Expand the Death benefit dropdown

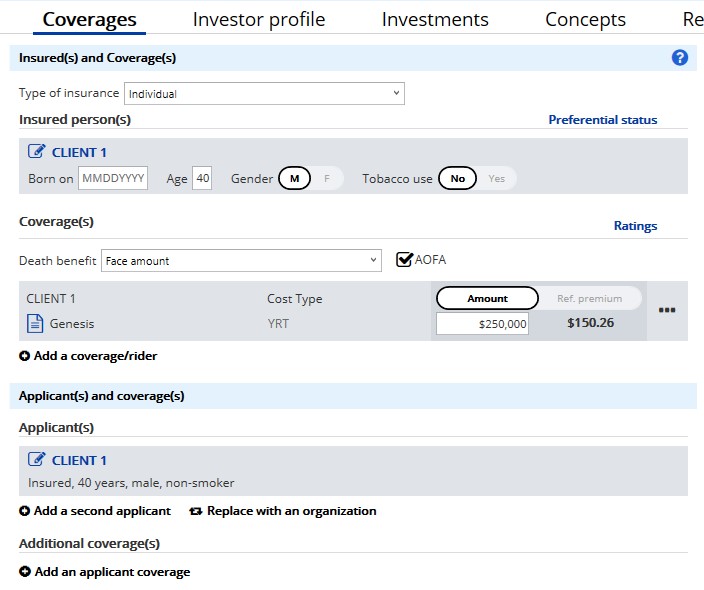click(x=241, y=261)
